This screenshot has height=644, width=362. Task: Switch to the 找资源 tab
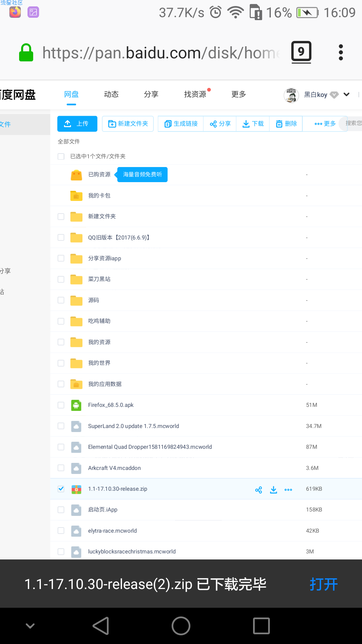(x=195, y=95)
